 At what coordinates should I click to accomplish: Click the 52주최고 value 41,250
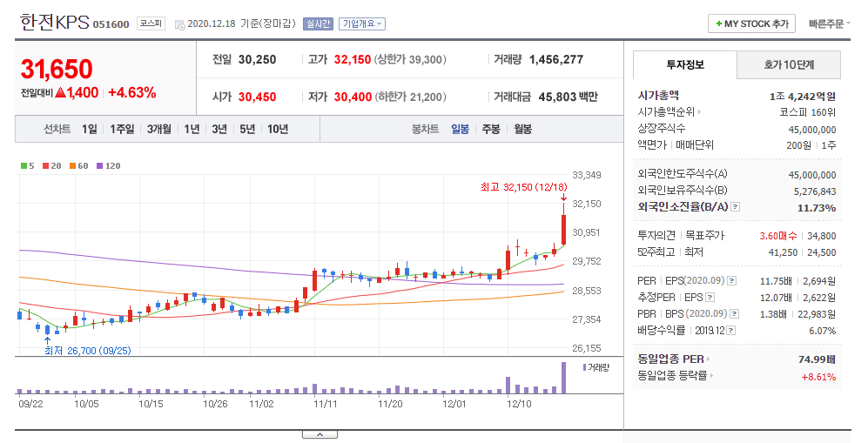(x=783, y=252)
